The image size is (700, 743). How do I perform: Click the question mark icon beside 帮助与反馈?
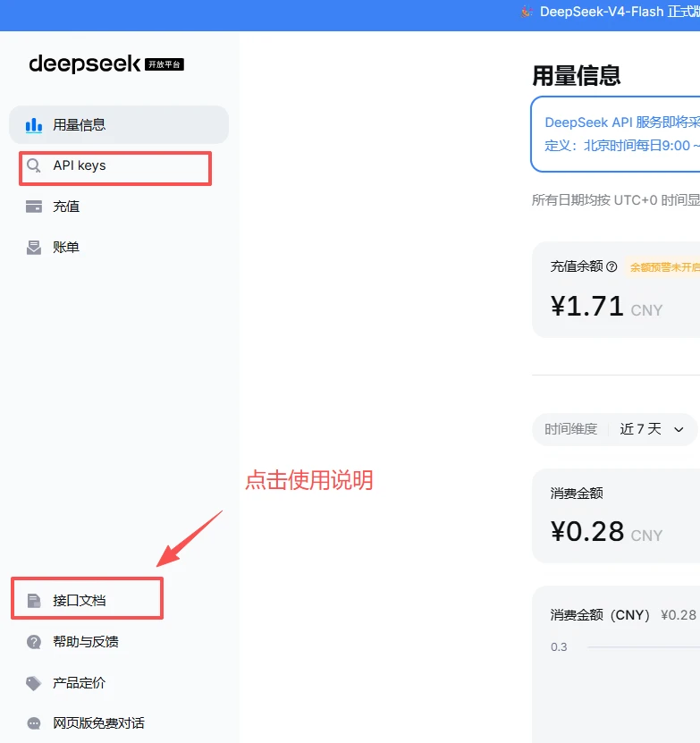34,642
